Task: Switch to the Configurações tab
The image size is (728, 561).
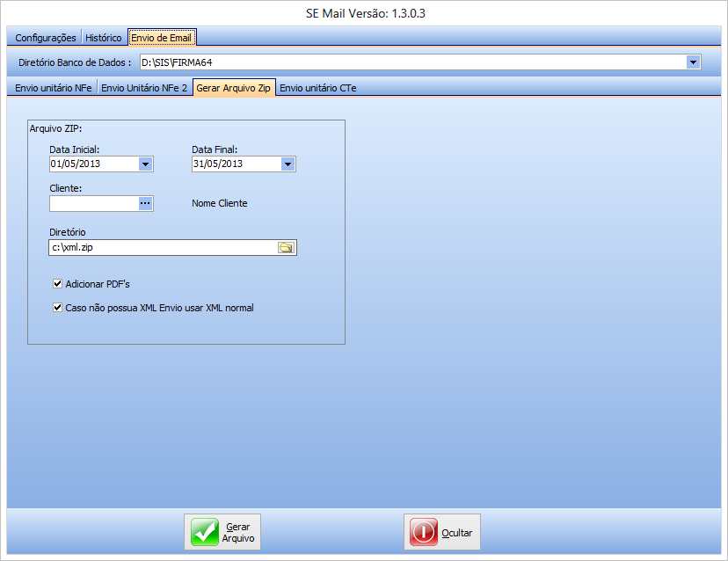Action: click(46, 38)
